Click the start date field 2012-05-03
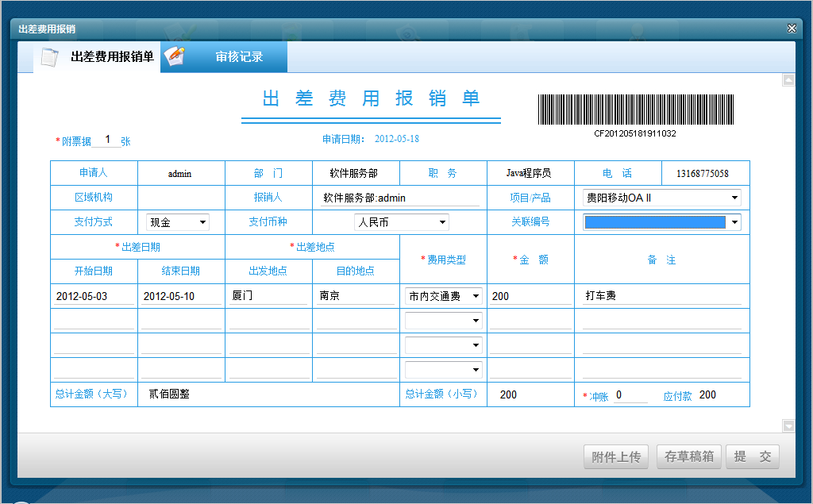The width and height of the screenshot is (813, 504). tap(94, 296)
